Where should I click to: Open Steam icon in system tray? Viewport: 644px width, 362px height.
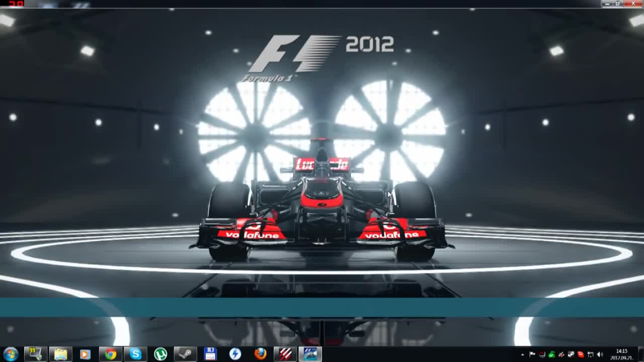pos(571,354)
